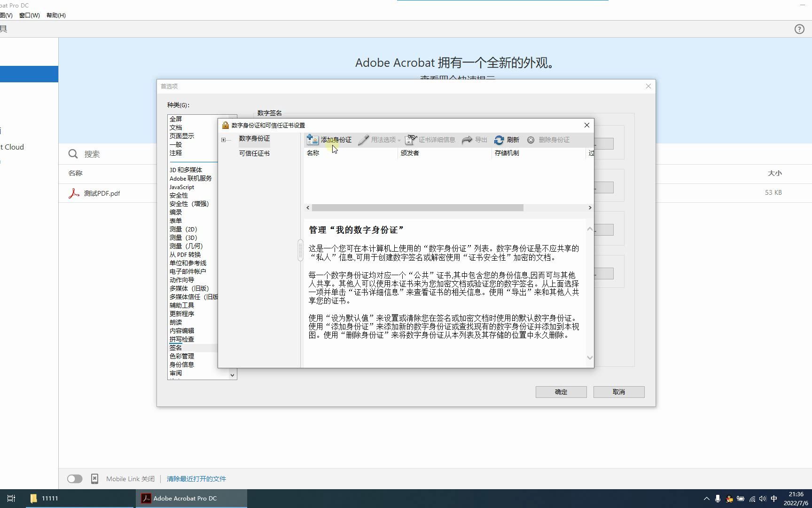Viewport: 812px width, 508px height.
Task: Click the battery tray icon
Action: pyautogui.click(x=740, y=499)
